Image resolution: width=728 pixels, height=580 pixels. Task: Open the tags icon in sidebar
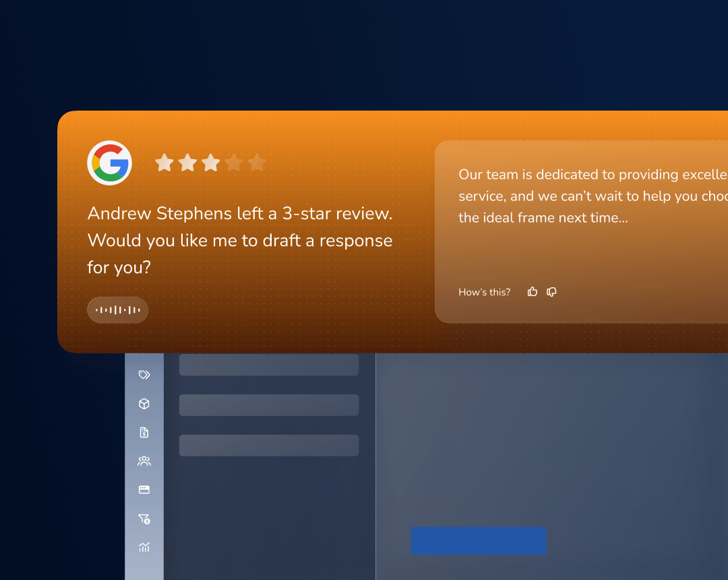[x=144, y=375]
